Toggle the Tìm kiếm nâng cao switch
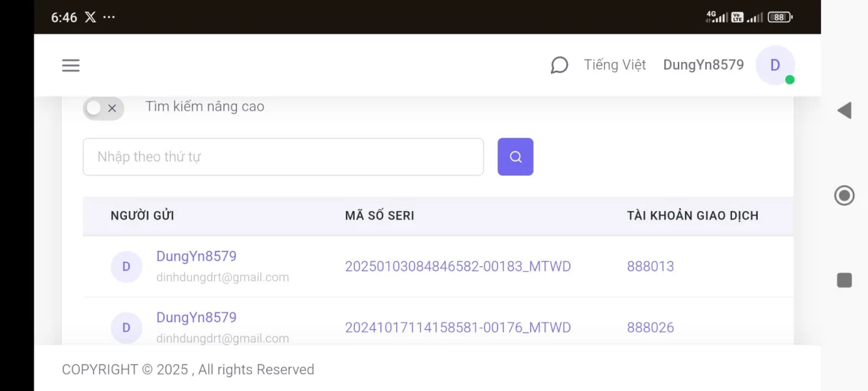This screenshot has width=868, height=391. tap(103, 108)
